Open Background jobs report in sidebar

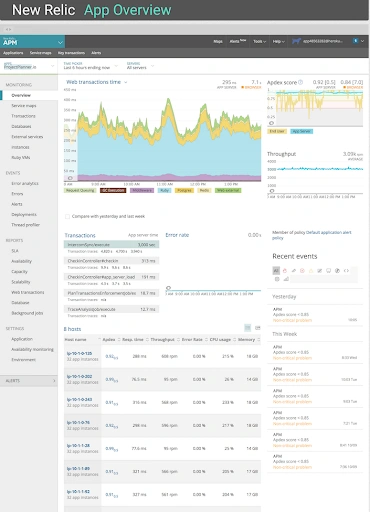click(27, 313)
